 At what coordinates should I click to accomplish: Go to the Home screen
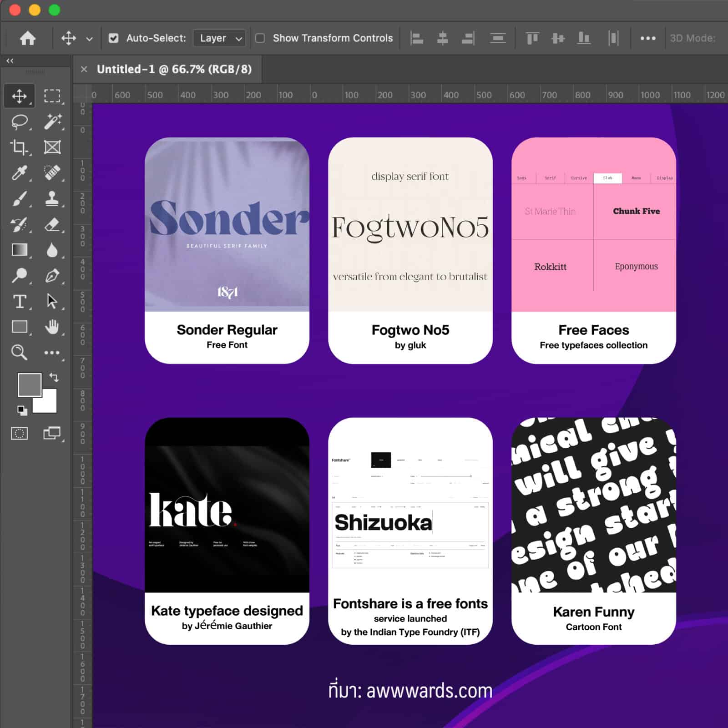click(28, 38)
